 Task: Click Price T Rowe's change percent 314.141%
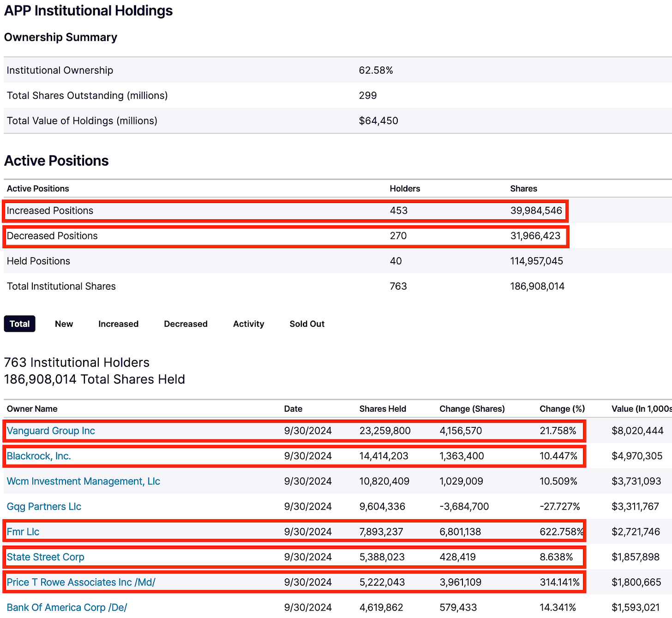pyautogui.click(x=560, y=582)
